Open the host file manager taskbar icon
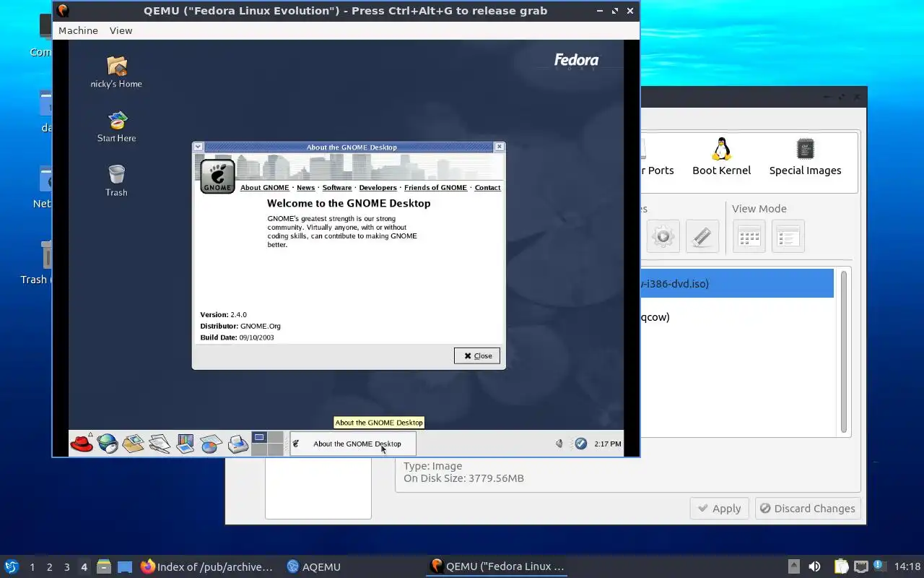The height and width of the screenshot is (578, 924). (x=104, y=567)
